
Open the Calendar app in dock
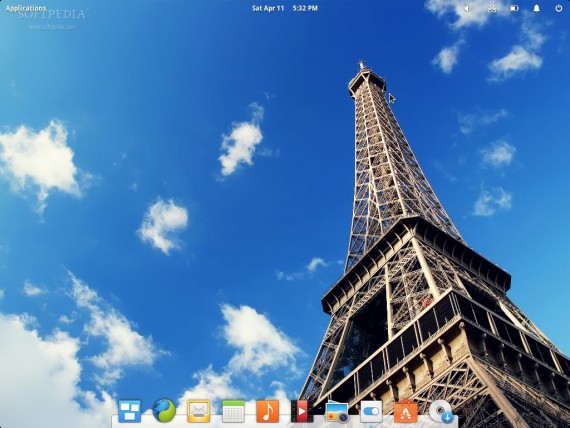point(233,411)
